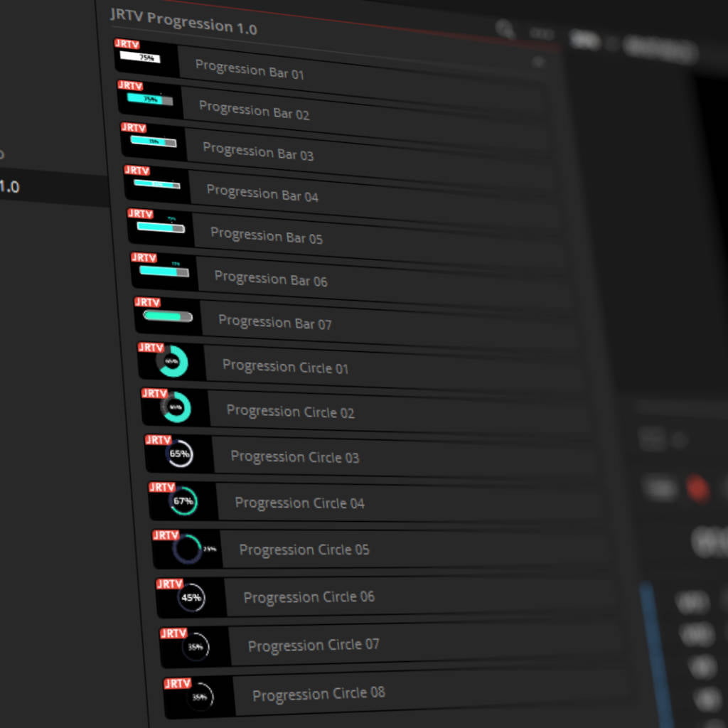Screen dimensions: 728x728
Task: Select the Progression Bar 04 thumbnail
Action: (157, 184)
